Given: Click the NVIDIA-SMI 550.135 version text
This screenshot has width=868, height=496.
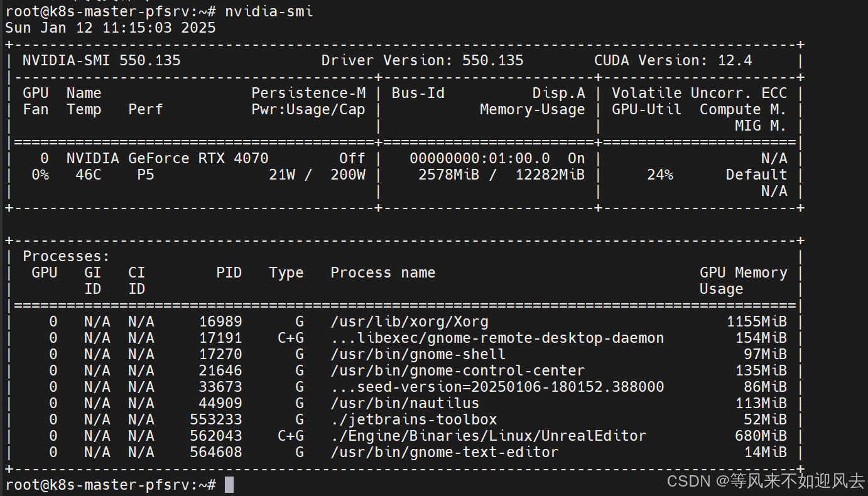Looking at the screenshot, I should pos(102,60).
